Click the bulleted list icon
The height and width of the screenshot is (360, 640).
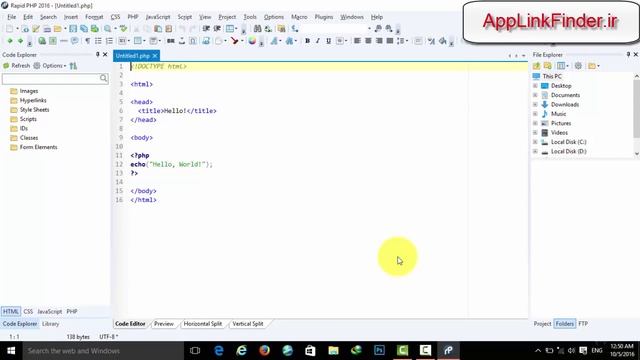98,41
